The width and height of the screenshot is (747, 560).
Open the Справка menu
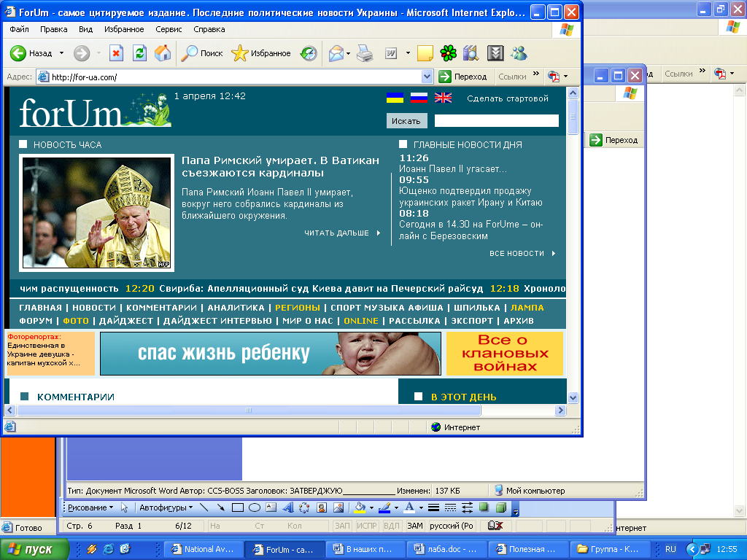click(x=209, y=29)
